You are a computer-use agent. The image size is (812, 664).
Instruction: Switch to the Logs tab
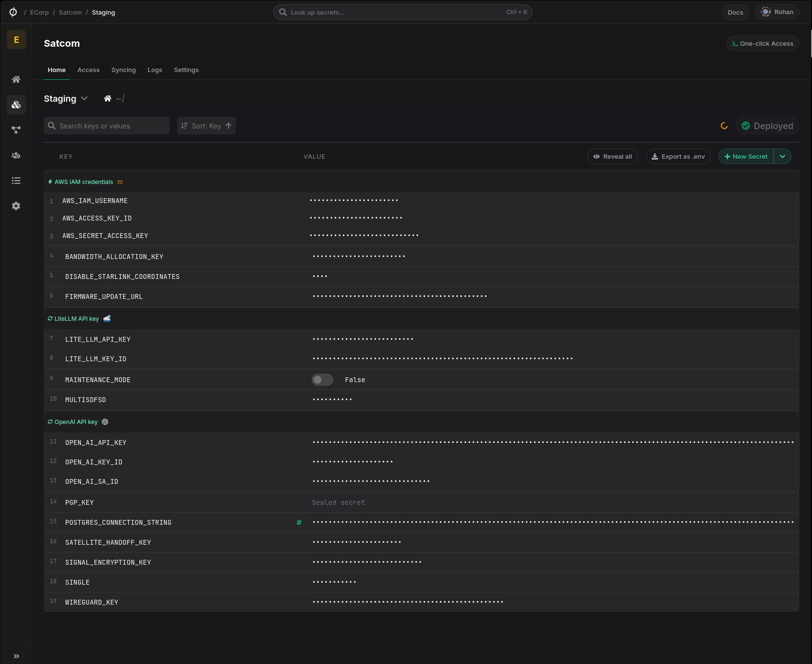(x=155, y=70)
